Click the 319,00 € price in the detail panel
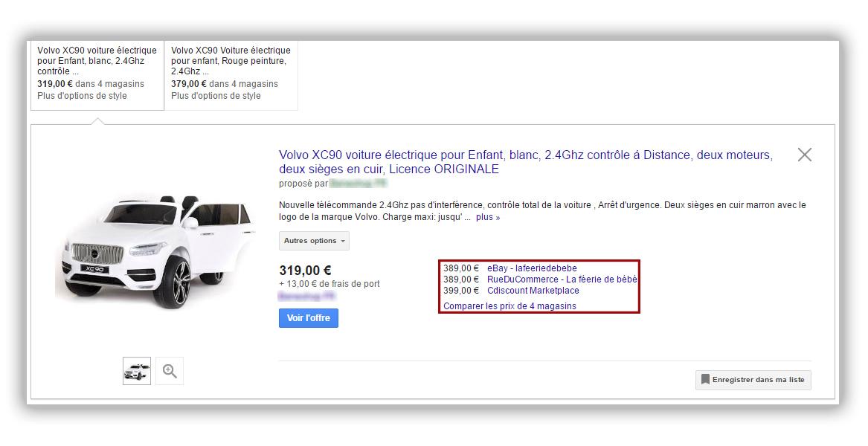 tap(305, 271)
